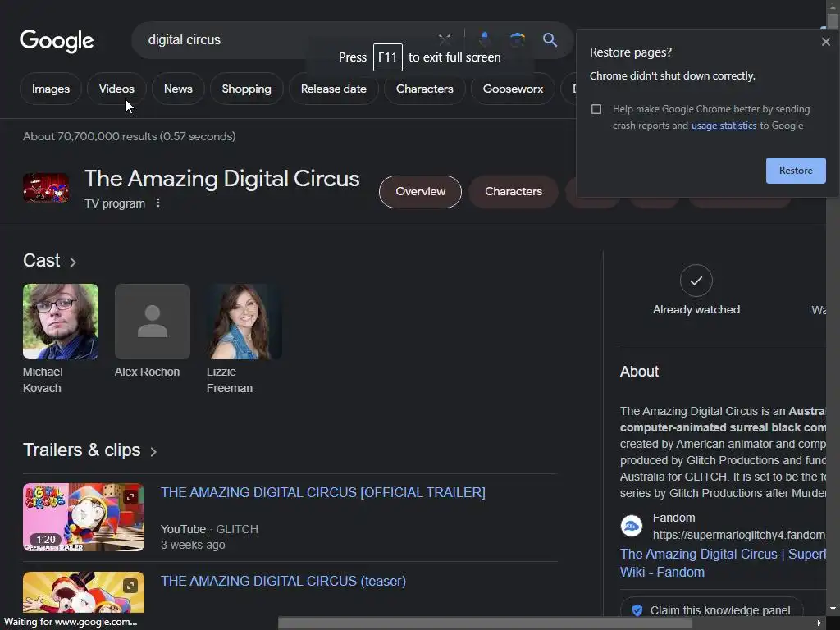This screenshot has height=630, width=840.
Task: Click the About heading
Action: tap(639, 372)
